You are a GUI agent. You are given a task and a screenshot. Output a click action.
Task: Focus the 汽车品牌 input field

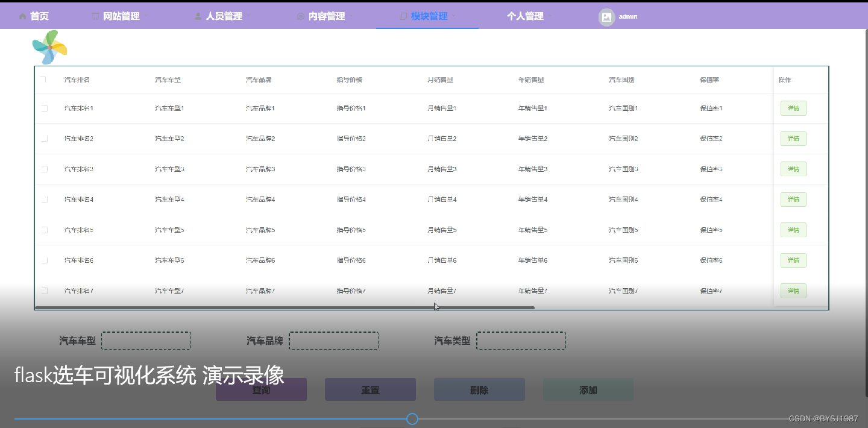(x=333, y=341)
